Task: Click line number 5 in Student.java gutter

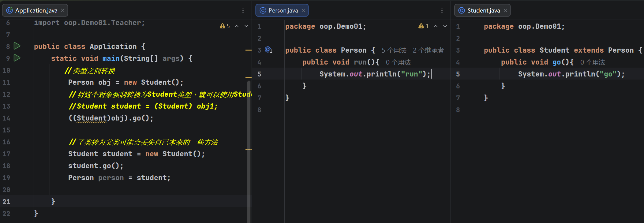Action: tap(458, 74)
